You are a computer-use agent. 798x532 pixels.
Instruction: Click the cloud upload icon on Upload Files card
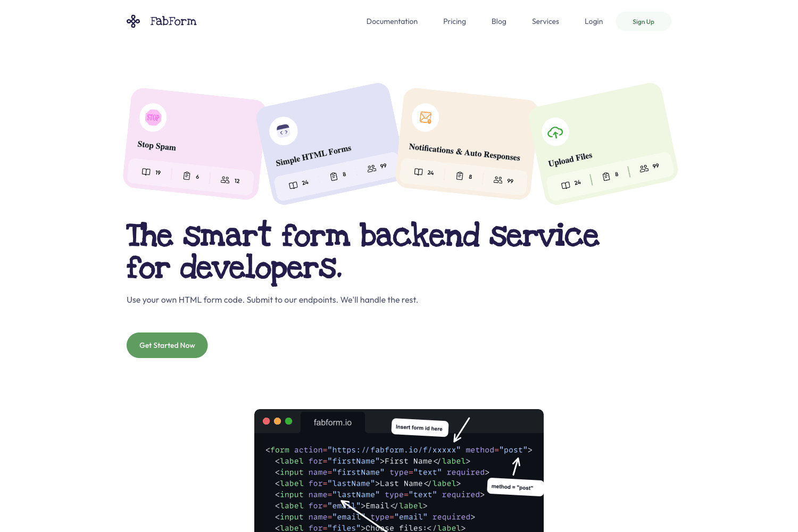pyautogui.click(x=555, y=132)
